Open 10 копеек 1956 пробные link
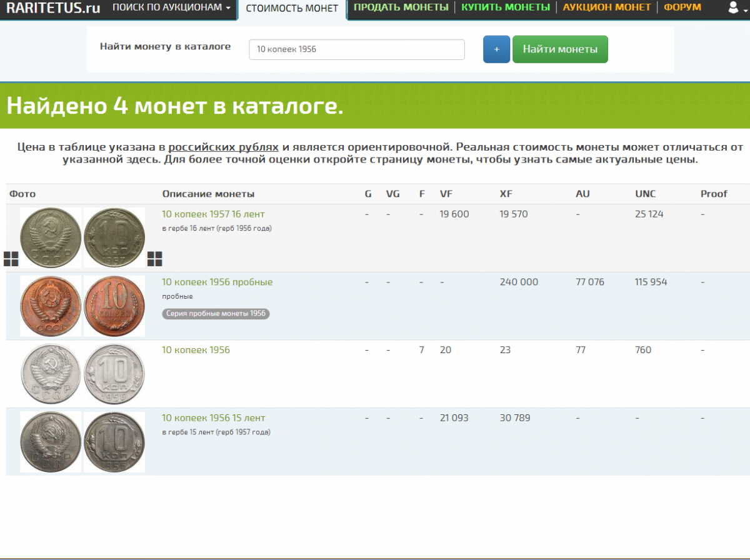This screenshot has width=750, height=560. coord(217,282)
